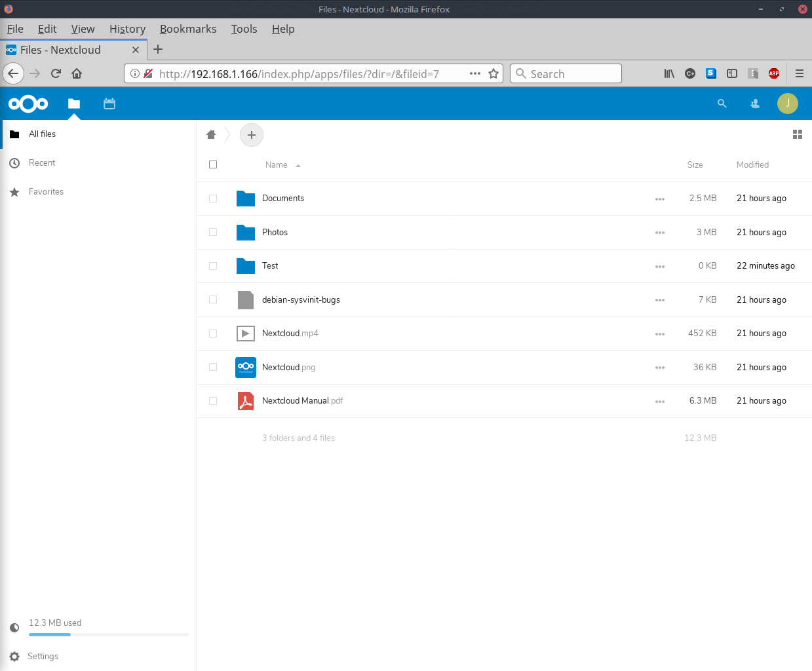The image size is (812, 671).
Task: Expand the Settings section in sidebar
Action: click(x=43, y=656)
